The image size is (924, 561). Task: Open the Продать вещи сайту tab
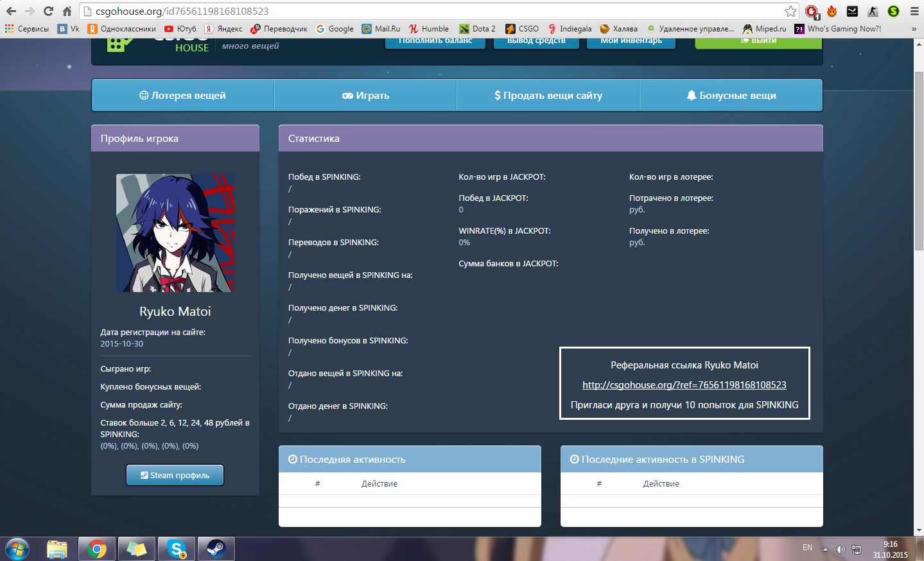[x=548, y=95]
